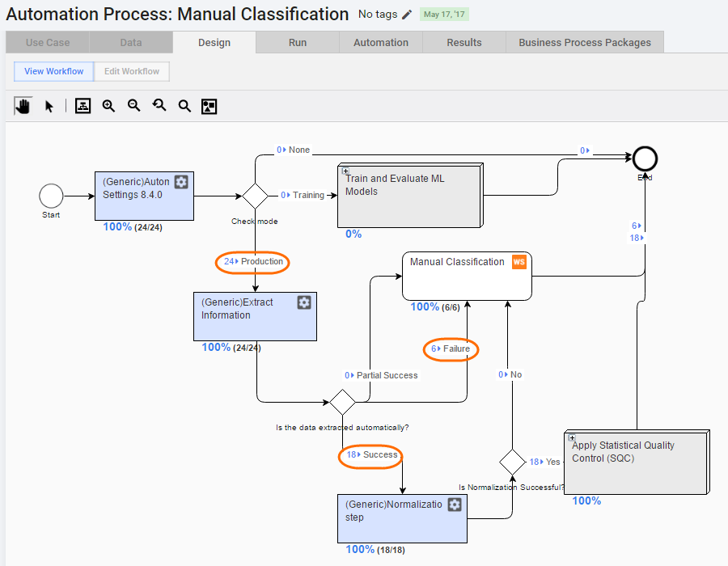Open the Data tab
Viewport: 728px width, 566px height.
pos(131,42)
